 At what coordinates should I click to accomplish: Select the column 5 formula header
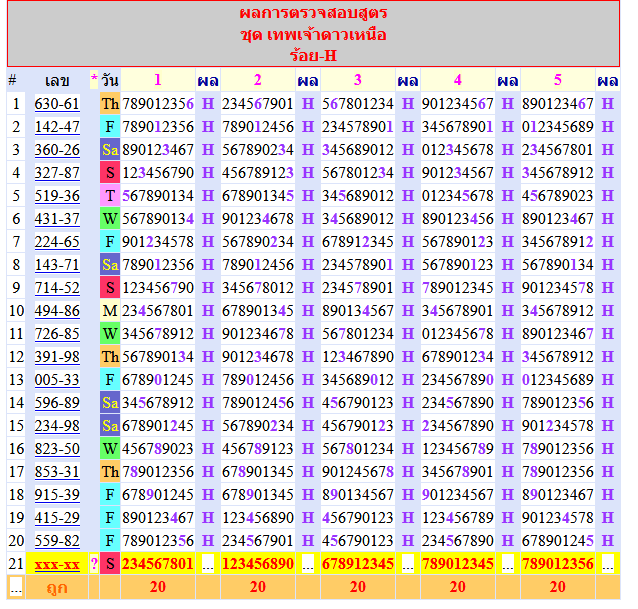pos(557,80)
